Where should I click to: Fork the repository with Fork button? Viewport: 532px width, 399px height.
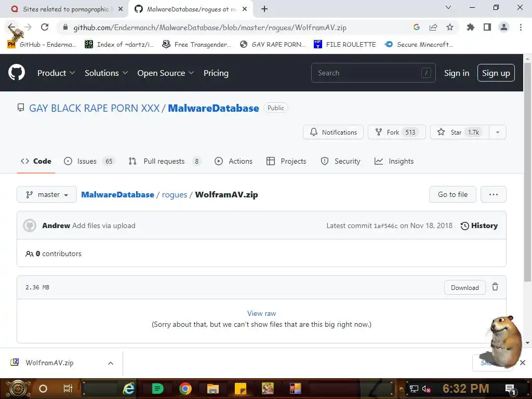(396, 132)
